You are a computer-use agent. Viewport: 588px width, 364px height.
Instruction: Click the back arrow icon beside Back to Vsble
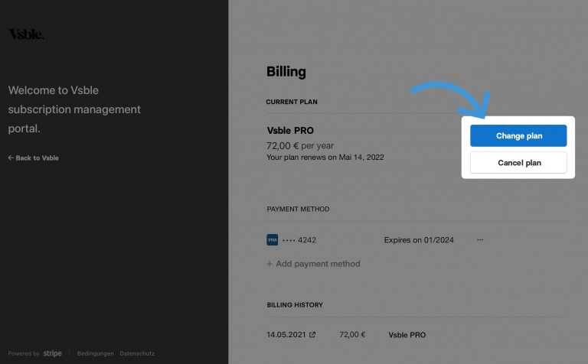[11, 158]
